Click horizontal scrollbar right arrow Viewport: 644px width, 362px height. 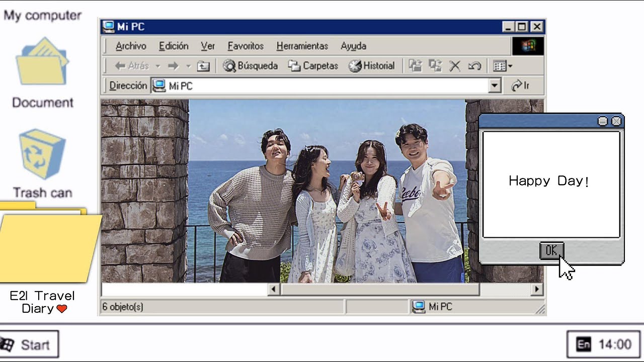pyautogui.click(x=537, y=289)
